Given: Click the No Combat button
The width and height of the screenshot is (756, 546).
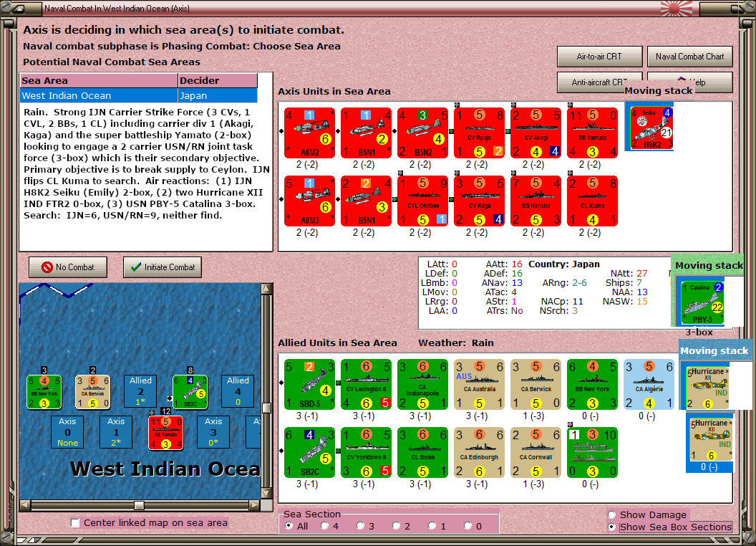Looking at the screenshot, I should (68, 267).
